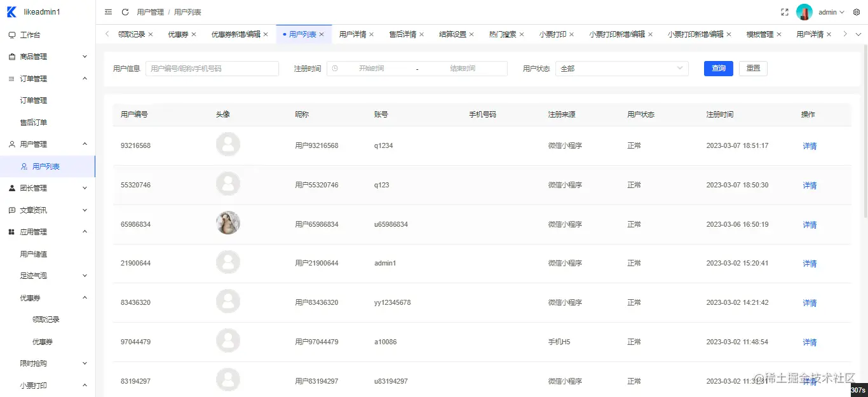This screenshot has height=397, width=868.
Task: Click the 结束时间 date field
Action: [463, 68]
